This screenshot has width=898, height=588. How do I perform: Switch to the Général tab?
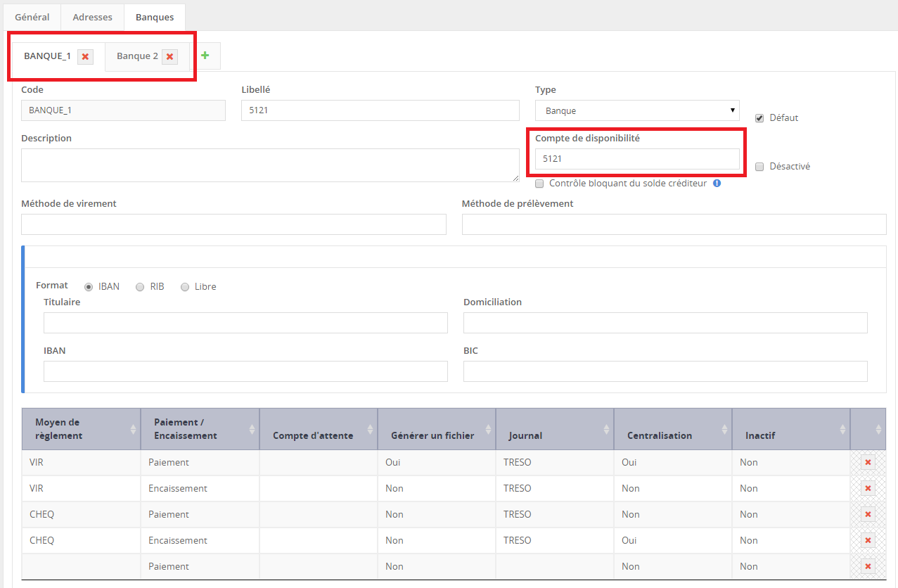tap(32, 17)
